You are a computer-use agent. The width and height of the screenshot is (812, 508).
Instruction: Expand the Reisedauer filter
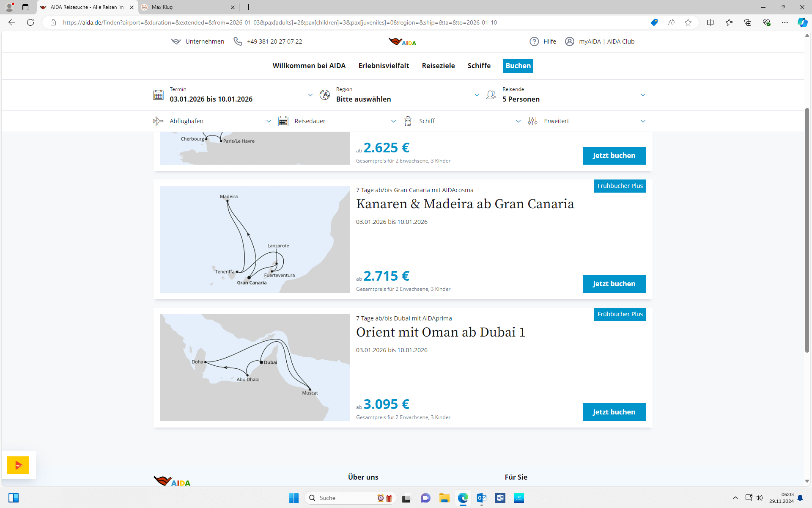pos(393,121)
